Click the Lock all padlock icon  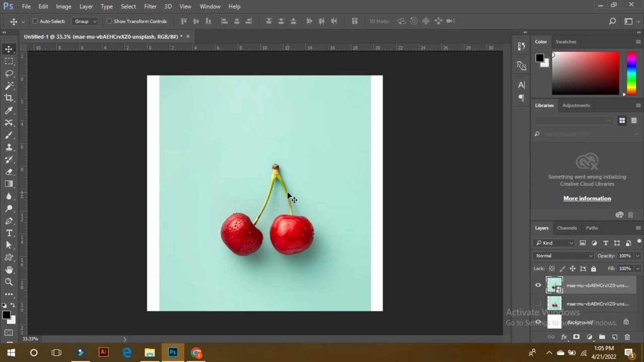[x=594, y=269]
